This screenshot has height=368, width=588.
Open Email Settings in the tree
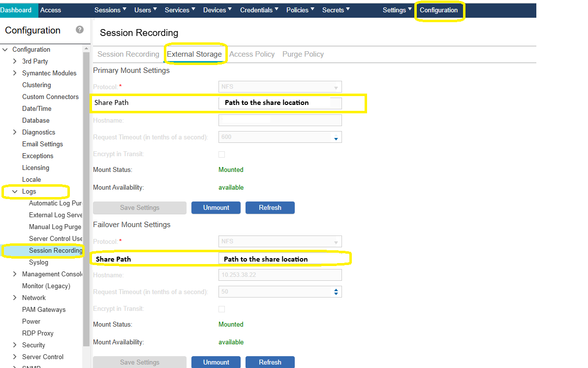pyautogui.click(x=42, y=144)
